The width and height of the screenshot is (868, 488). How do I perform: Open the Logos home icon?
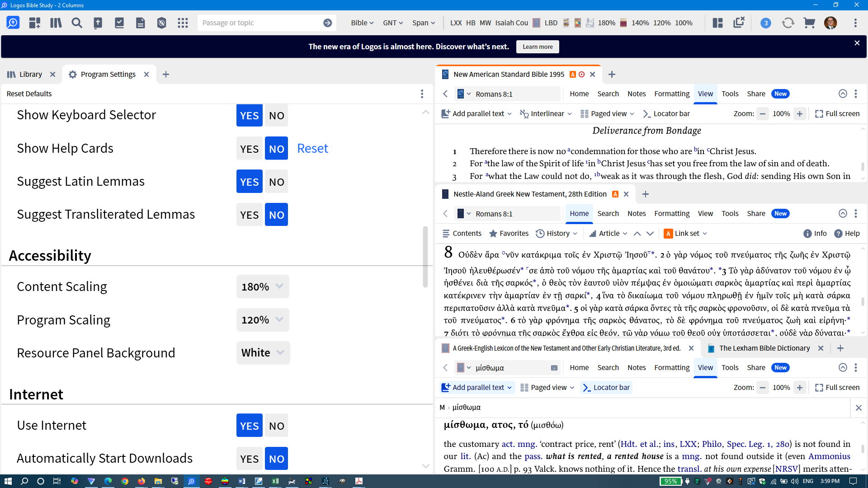point(13,23)
